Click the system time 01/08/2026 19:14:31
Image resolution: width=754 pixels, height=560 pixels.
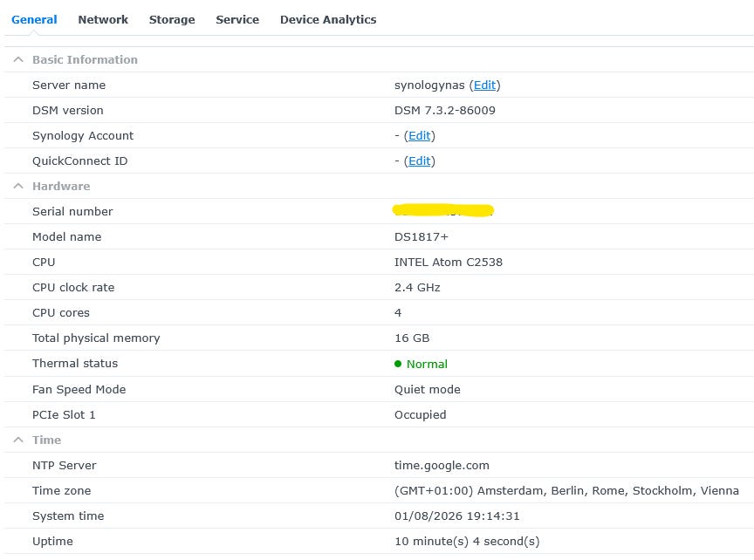(456, 516)
